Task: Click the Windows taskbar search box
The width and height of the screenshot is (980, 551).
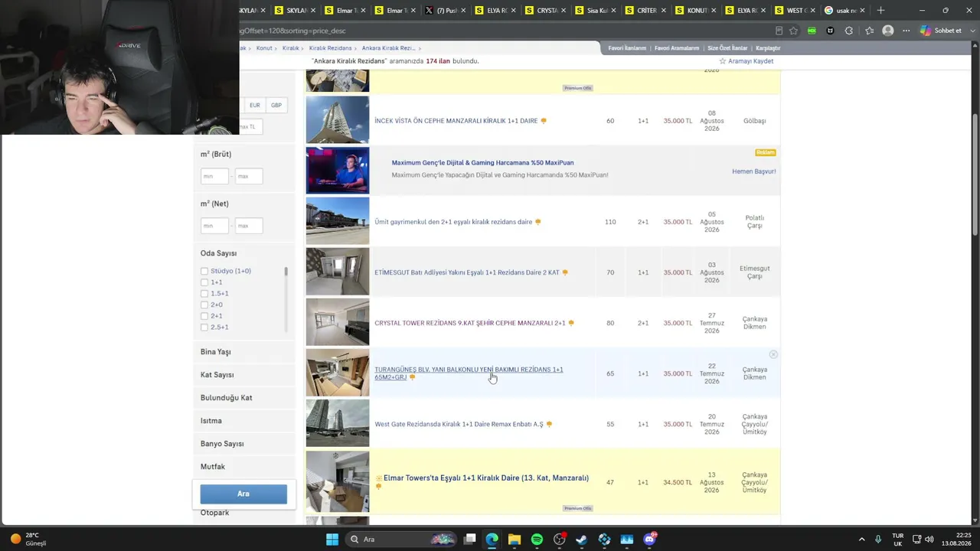Action: pyautogui.click(x=400, y=540)
